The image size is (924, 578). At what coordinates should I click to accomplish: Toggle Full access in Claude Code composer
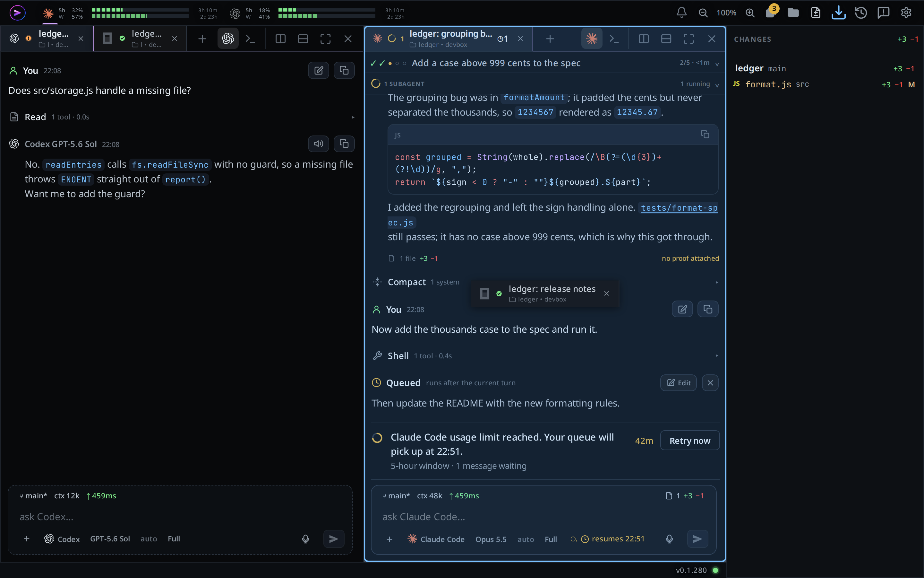pos(551,539)
